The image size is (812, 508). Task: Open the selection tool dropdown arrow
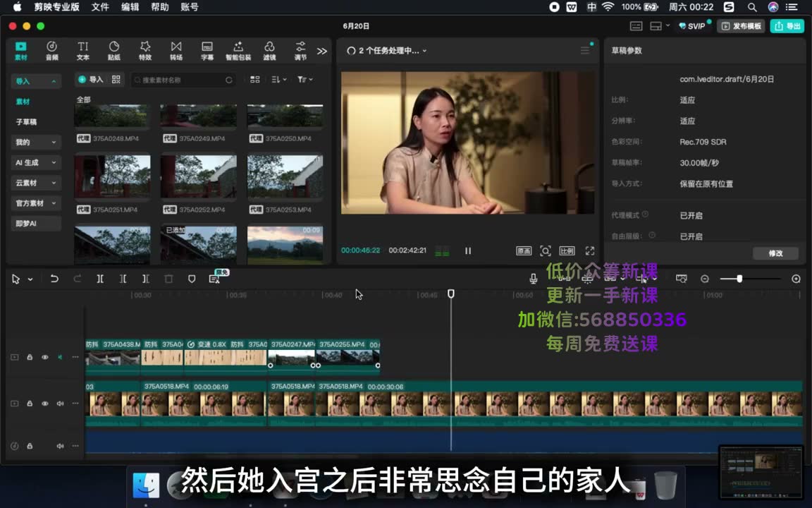coord(30,279)
